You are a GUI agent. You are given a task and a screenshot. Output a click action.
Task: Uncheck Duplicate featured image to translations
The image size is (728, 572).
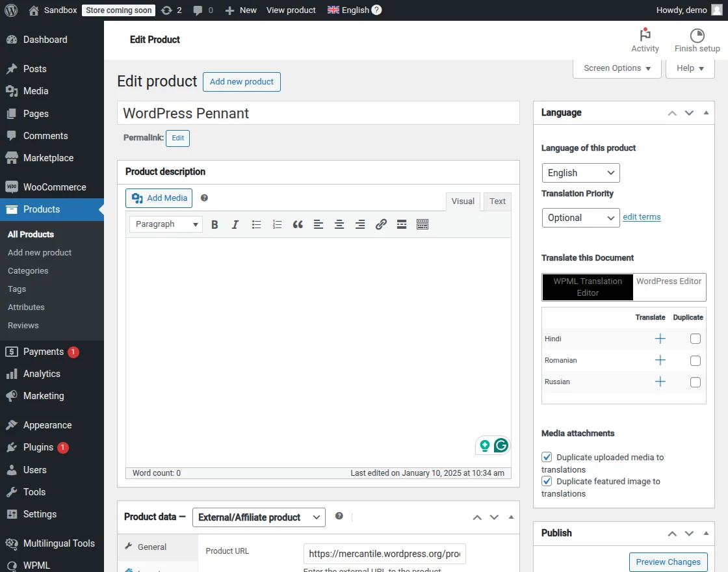coord(547,482)
